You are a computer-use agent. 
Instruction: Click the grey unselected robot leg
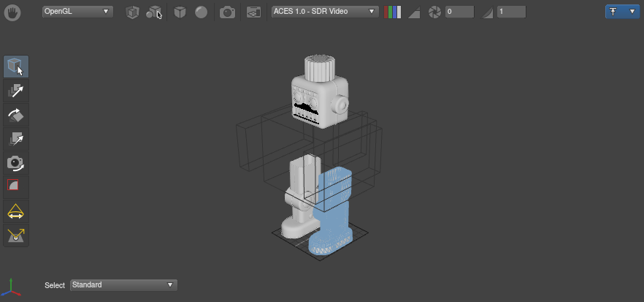(x=300, y=197)
